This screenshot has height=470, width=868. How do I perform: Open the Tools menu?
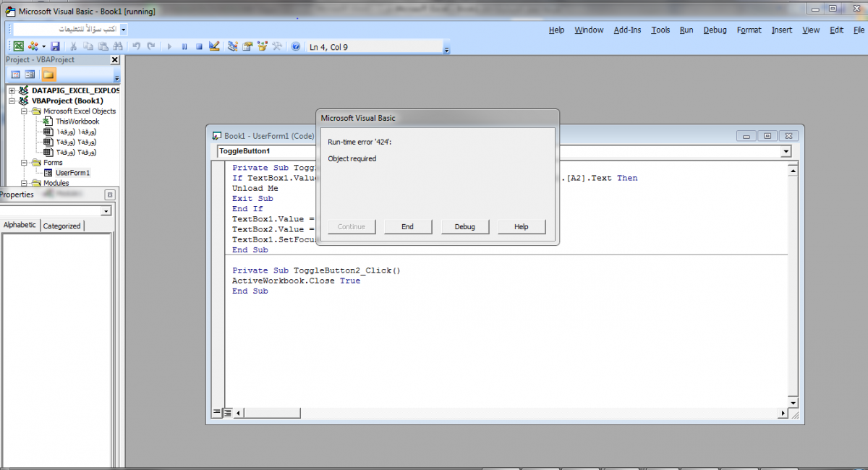tap(660, 30)
